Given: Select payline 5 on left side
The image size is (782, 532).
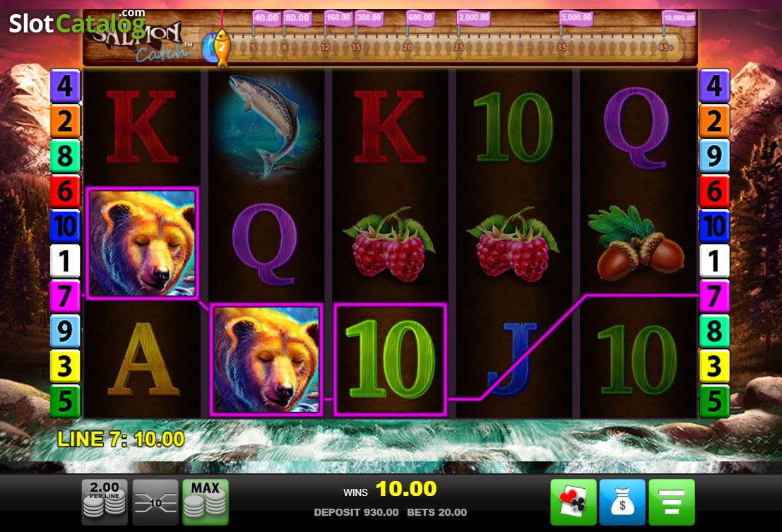Looking at the screenshot, I should point(65,401).
